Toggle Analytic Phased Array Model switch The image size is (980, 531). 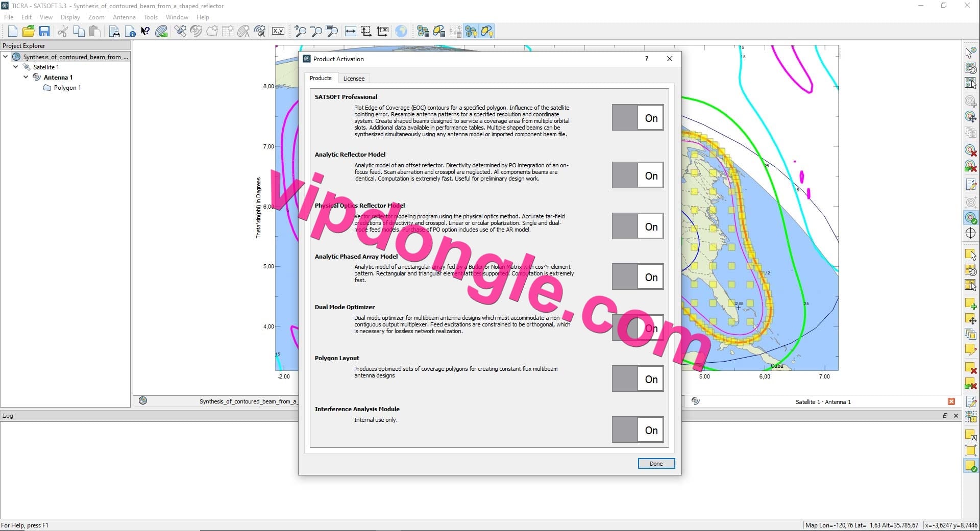point(638,277)
